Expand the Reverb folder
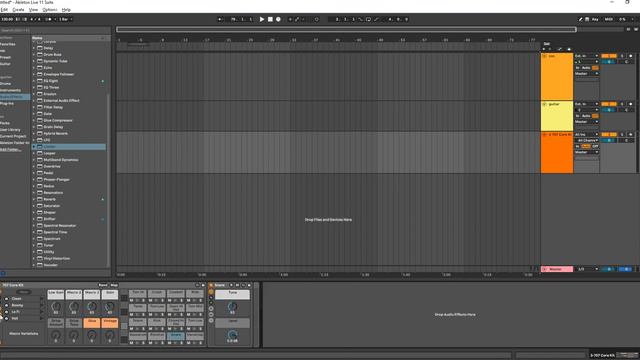Image resolution: width=640 pixels, height=360 pixels. [x=34, y=199]
